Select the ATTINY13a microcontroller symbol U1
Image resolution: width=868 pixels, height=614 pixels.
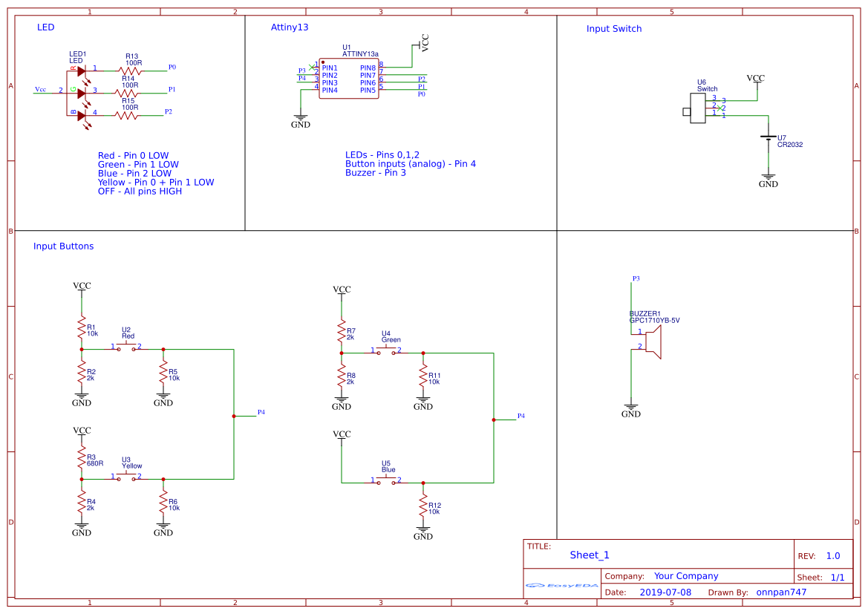tap(349, 77)
